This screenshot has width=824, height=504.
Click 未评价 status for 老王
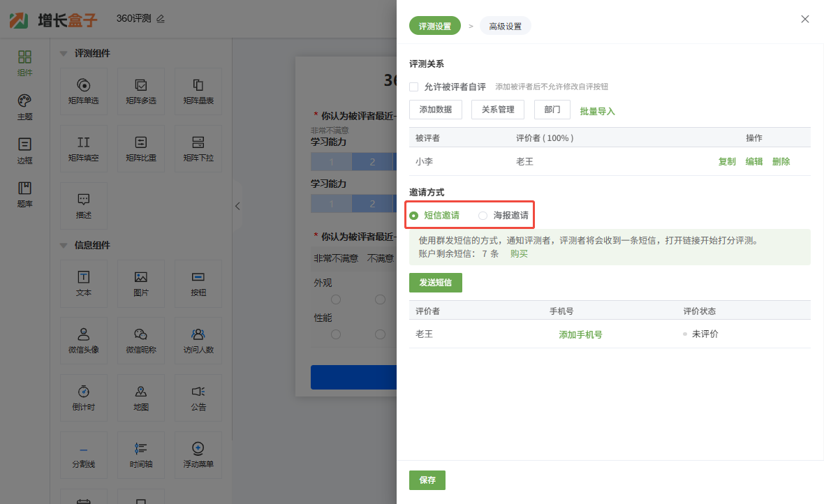[705, 334]
